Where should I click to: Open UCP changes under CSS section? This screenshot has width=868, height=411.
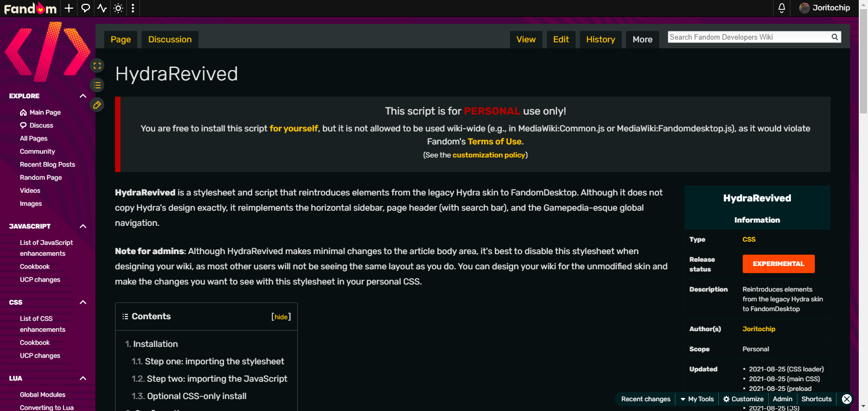(x=40, y=356)
